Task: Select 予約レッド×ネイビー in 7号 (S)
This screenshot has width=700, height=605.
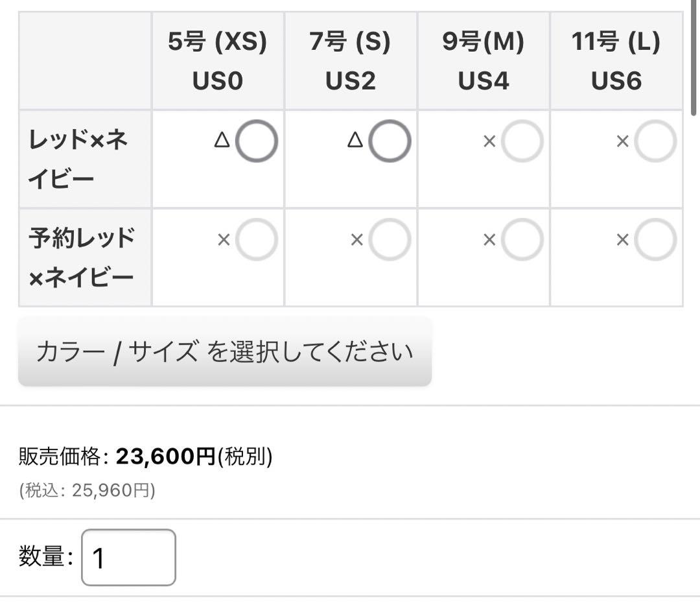Action: (390, 240)
